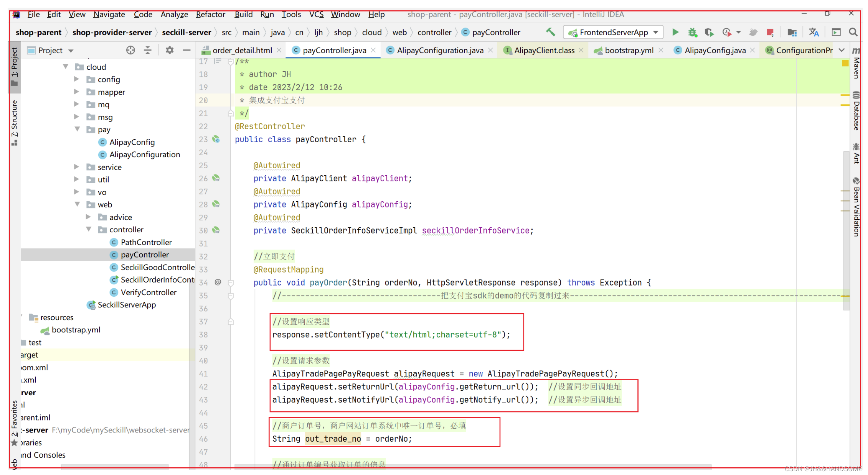Expand the config folder in tree
The height and width of the screenshot is (475, 868).
click(76, 79)
